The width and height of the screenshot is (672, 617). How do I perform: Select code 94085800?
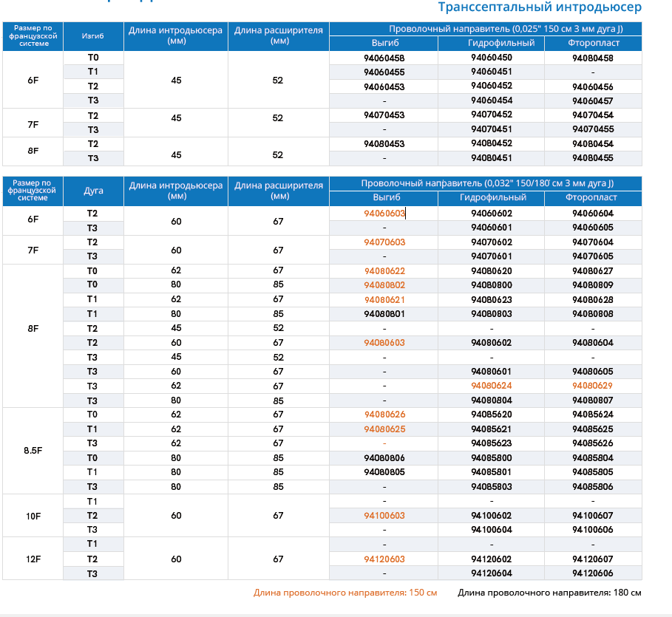pos(491,457)
